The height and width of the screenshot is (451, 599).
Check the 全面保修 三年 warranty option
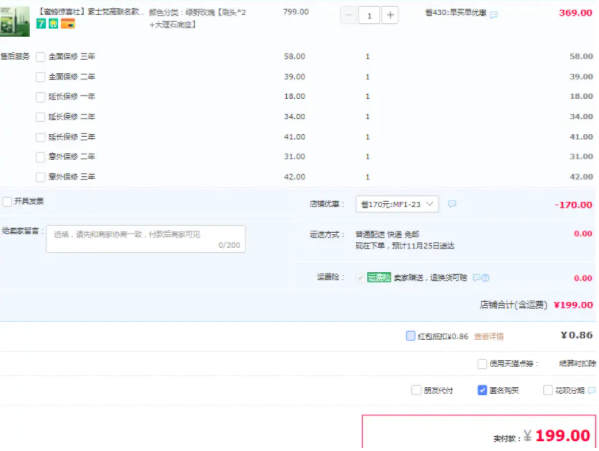pyautogui.click(x=40, y=57)
